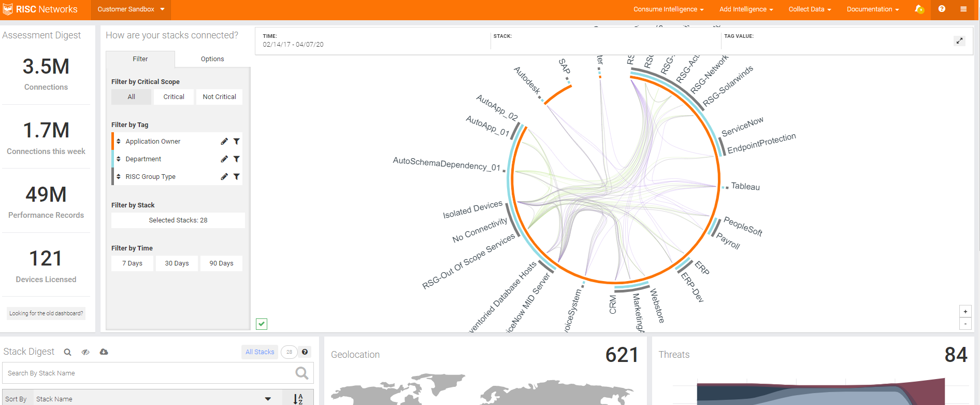Viewport: 980px width, 405px height.
Task: Reorder the Application Owner tag handle
Action: click(119, 142)
